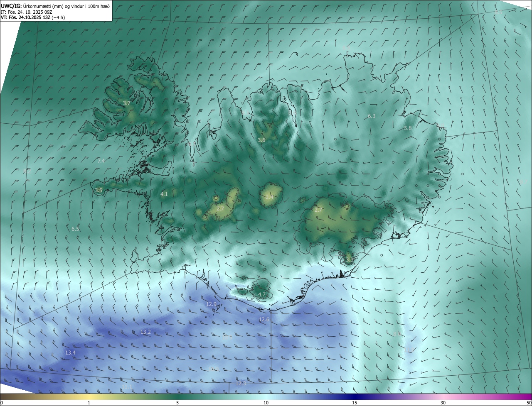Click the yellow colorbar segment above 1
Viewport: 532px width, 406px height.
click(89, 396)
